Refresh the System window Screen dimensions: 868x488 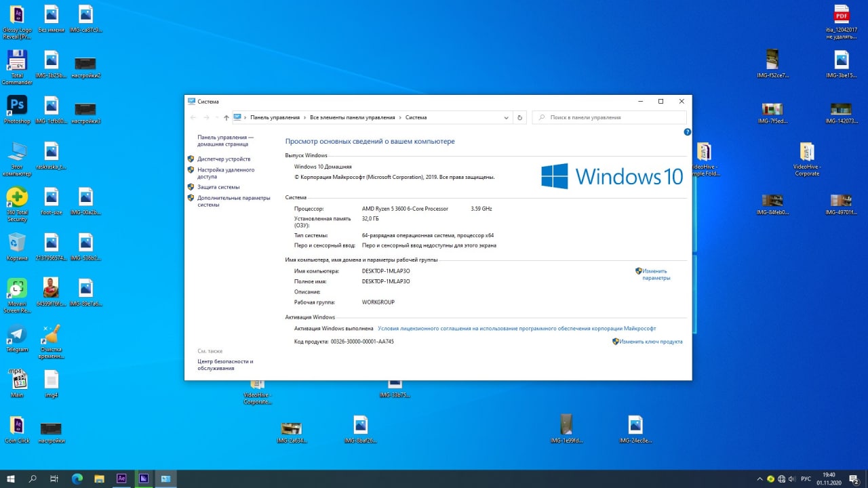520,117
